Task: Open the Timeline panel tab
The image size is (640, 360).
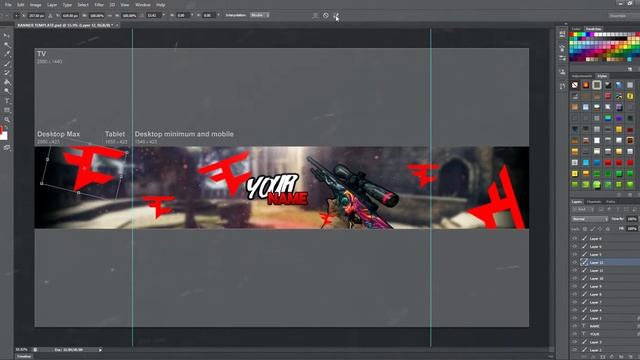Action: [24, 357]
